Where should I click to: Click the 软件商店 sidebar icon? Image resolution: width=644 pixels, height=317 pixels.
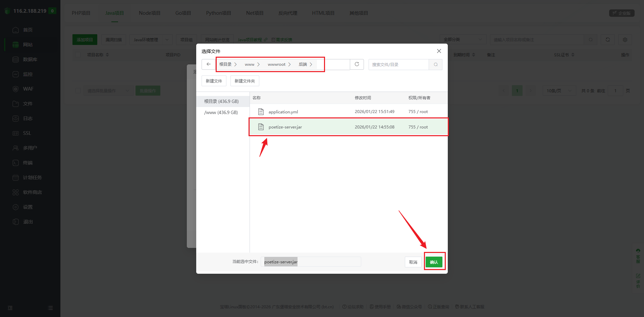(x=15, y=192)
